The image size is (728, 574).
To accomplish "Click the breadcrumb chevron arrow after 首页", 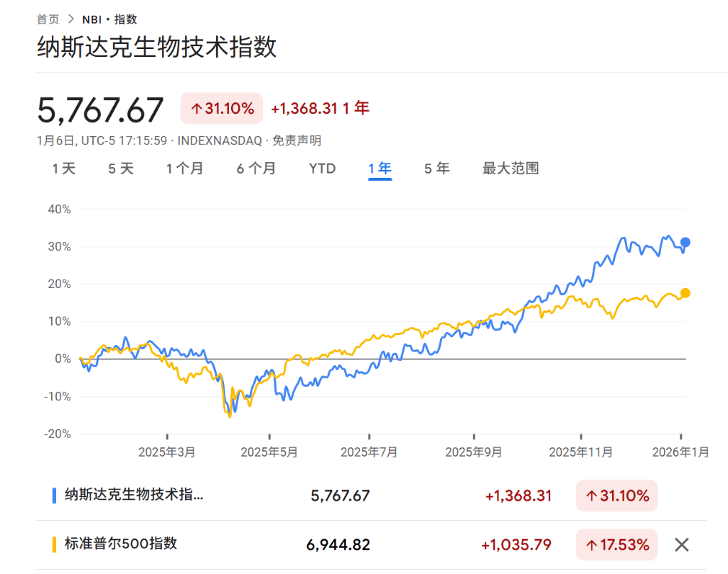I will point(71,19).
